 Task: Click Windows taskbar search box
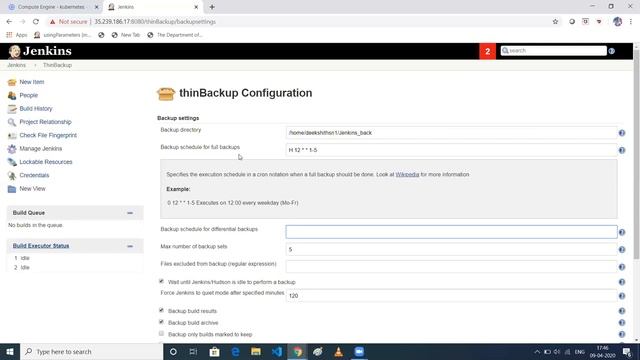[x=91, y=352]
